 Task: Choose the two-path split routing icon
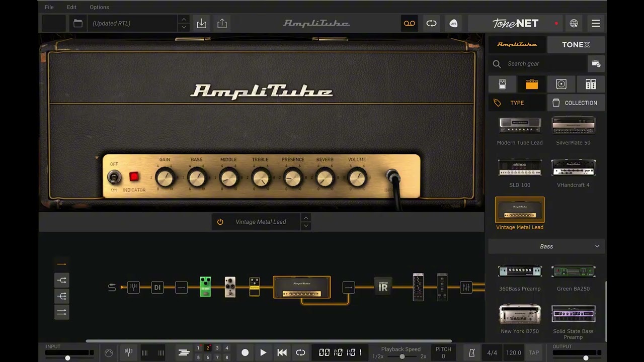click(61, 280)
